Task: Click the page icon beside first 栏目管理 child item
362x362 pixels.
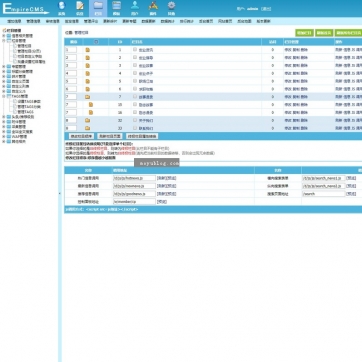Action: (15, 46)
